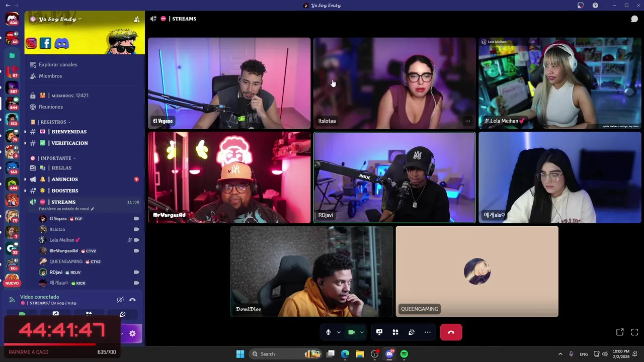The width and height of the screenshot is (644, 362).
Task: Toggle noise suppression in sidebar voice panel
Action: tap(120, 300)
